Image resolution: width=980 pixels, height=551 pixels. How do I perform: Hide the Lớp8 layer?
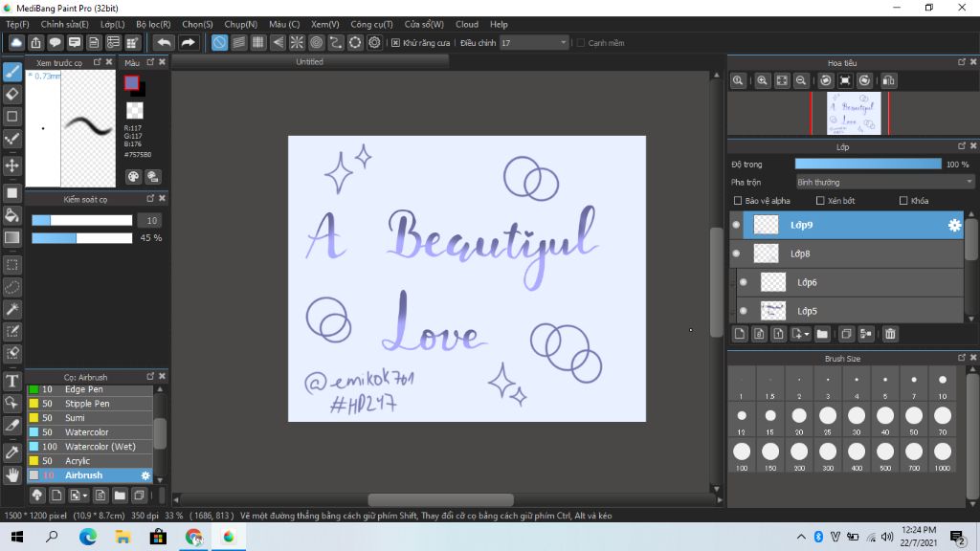click(x=736, y=253)
